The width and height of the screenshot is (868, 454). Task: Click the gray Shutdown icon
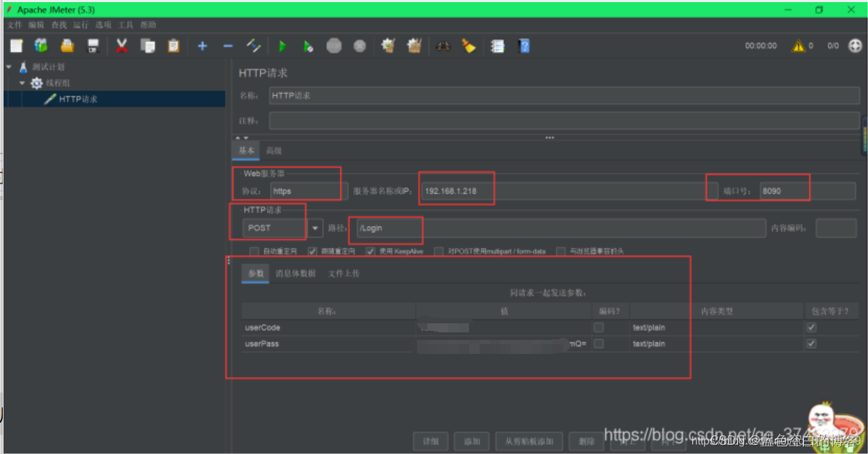(359, 46)
